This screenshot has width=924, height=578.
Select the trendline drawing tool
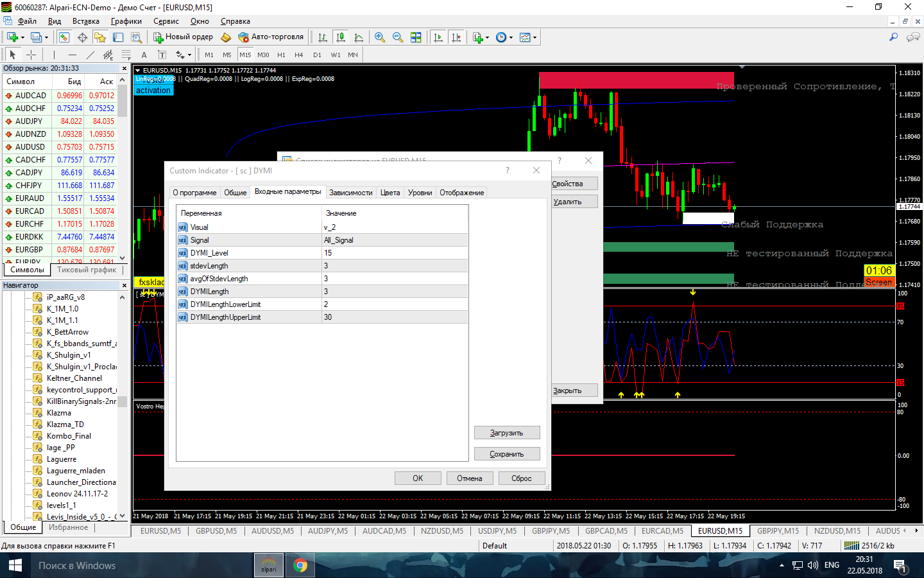click(90, 55)
